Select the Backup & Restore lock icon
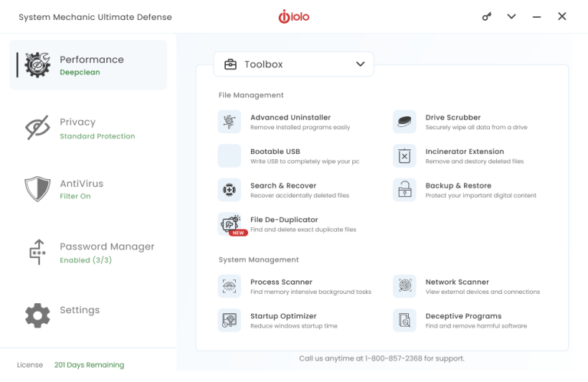588x382 pixels. 404,190
